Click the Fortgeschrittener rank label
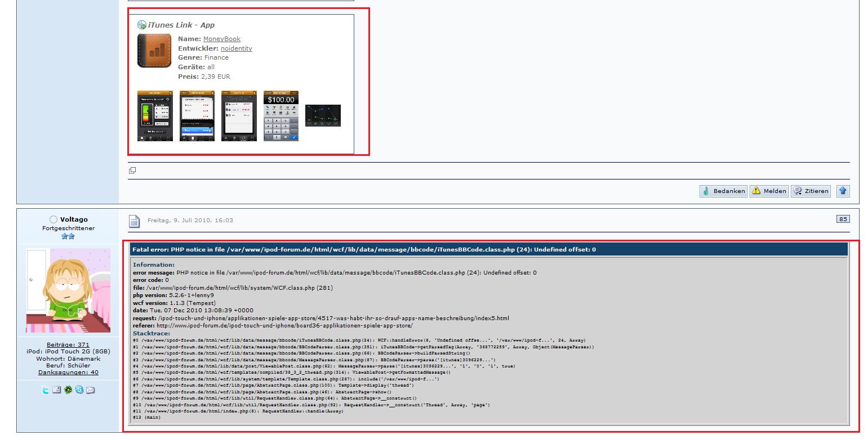Screen dimensions: 868x440 pyautogui.click(x=68, y=228)
